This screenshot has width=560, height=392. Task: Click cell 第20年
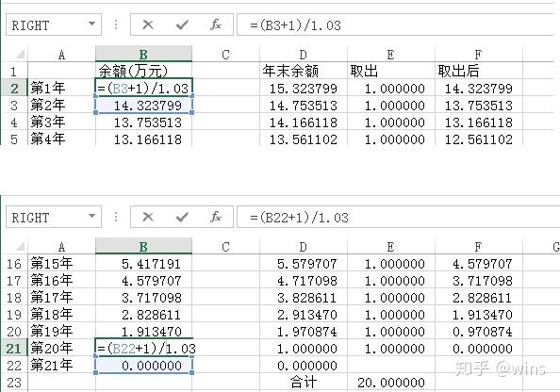[x=61, y=348]
